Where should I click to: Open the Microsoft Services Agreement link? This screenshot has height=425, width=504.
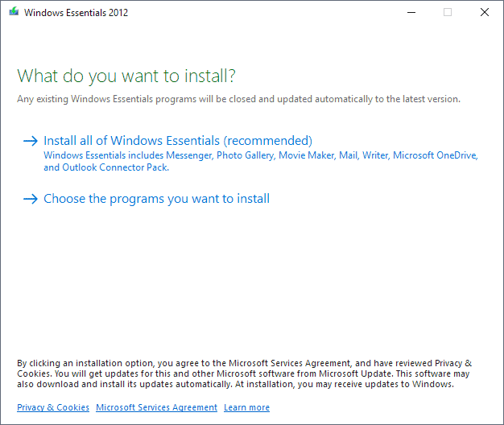(156, 407)
